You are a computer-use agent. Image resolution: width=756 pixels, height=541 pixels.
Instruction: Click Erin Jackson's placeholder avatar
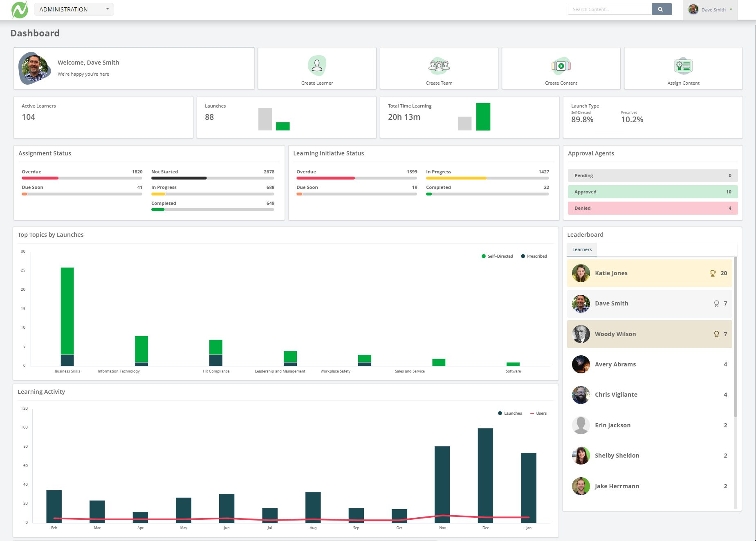(581, 425)
